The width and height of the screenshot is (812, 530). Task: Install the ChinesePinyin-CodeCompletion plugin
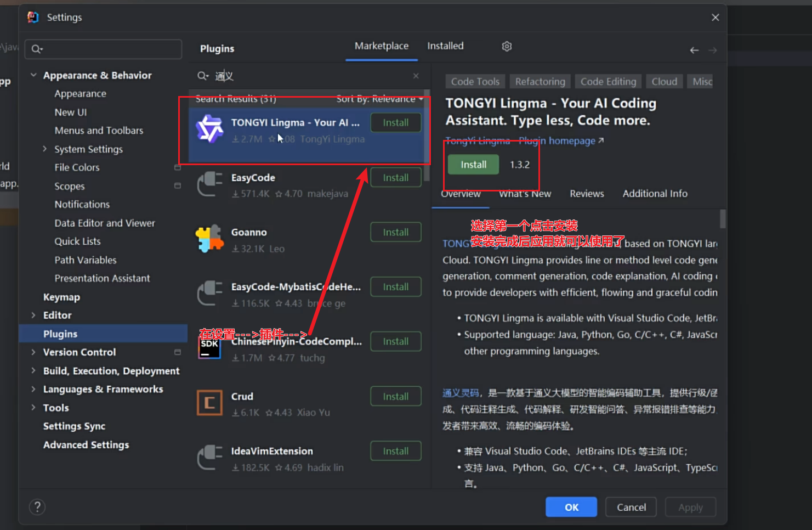point(396,341)
